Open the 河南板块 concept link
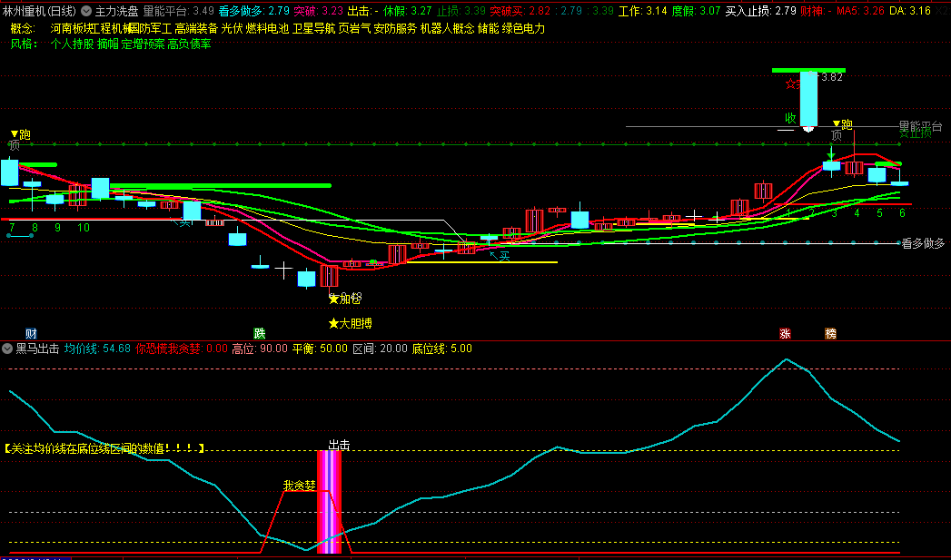951x560 pixels. pos(72,28)
